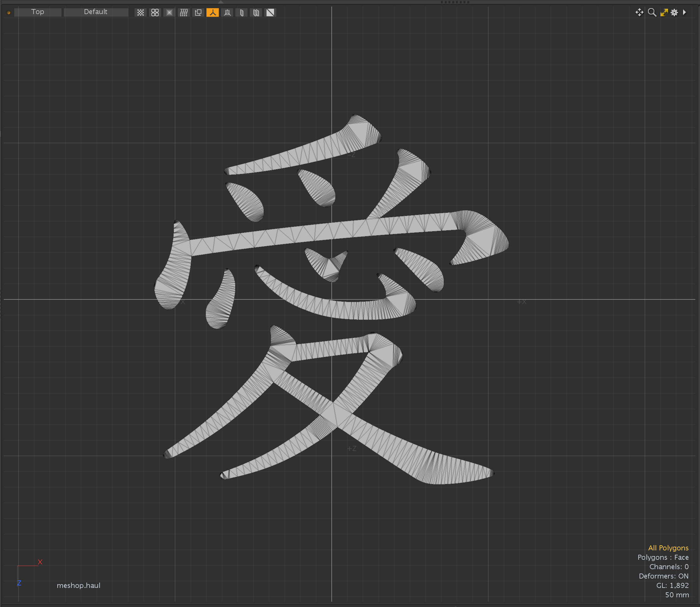Click the overlapping squares viewport icon

[198, 13]
